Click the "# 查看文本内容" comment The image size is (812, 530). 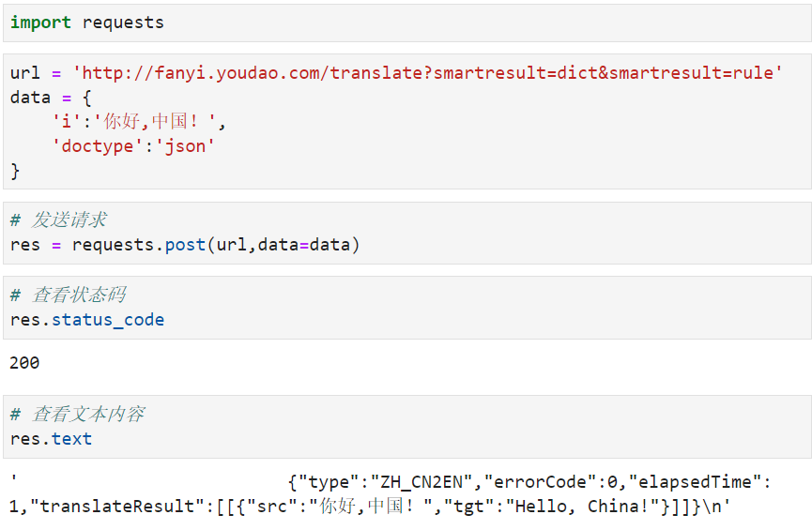click(78, 415)
